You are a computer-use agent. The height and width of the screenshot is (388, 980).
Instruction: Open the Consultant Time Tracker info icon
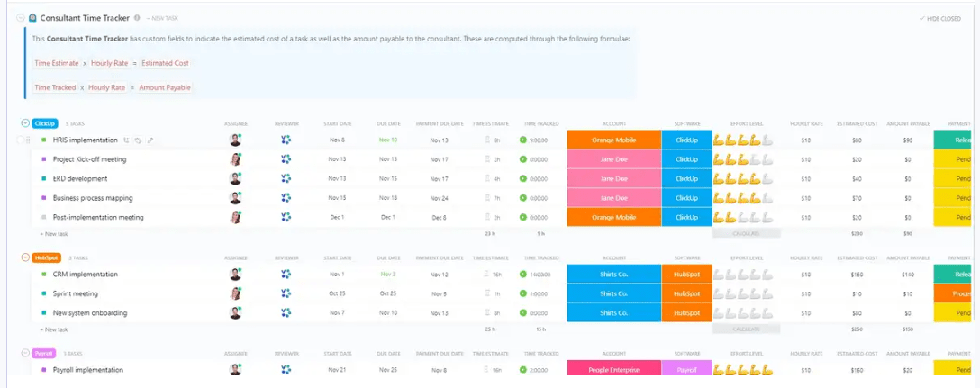pos(137,18)
